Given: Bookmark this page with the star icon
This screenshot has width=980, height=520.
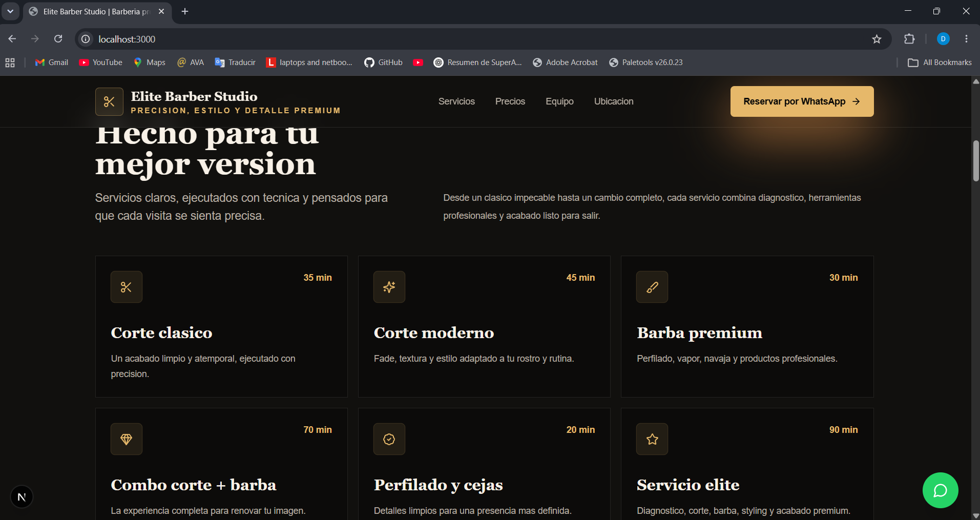Looking at the screenshot, I should [x=877, y=39].
